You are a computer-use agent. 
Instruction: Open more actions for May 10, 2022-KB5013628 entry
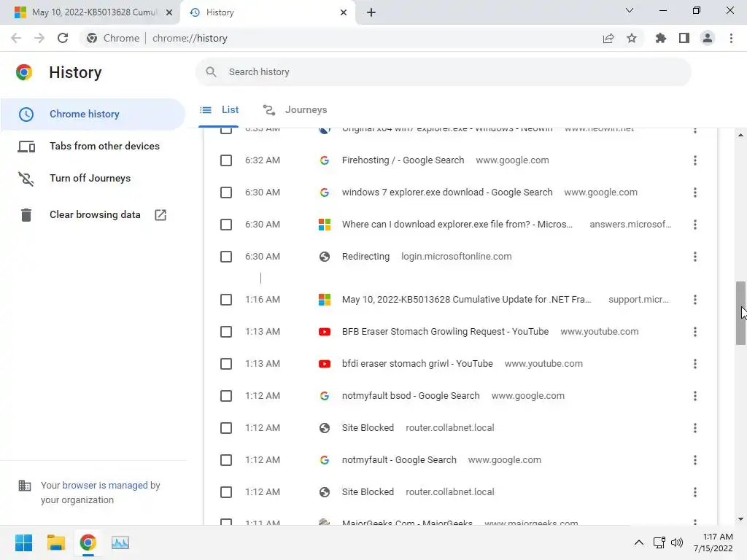click(x=695, y=300)
